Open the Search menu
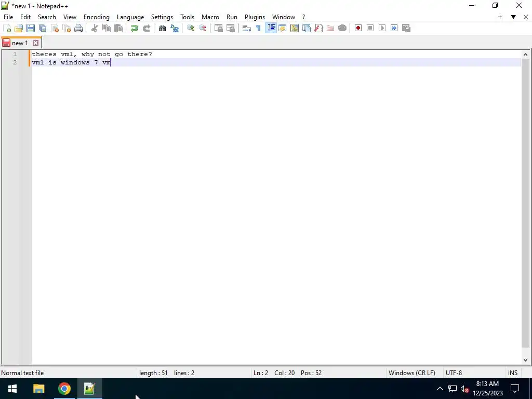532x399 pixels. 47,17
